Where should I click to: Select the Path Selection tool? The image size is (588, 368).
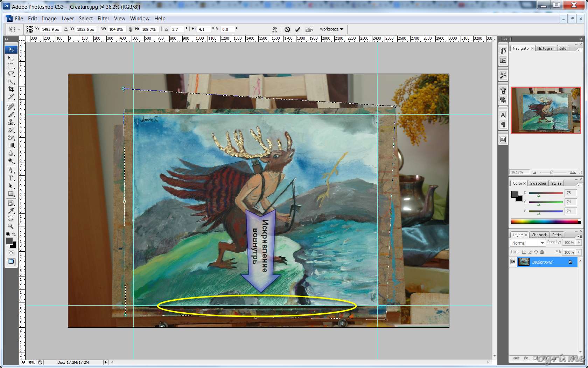[11, 186]
